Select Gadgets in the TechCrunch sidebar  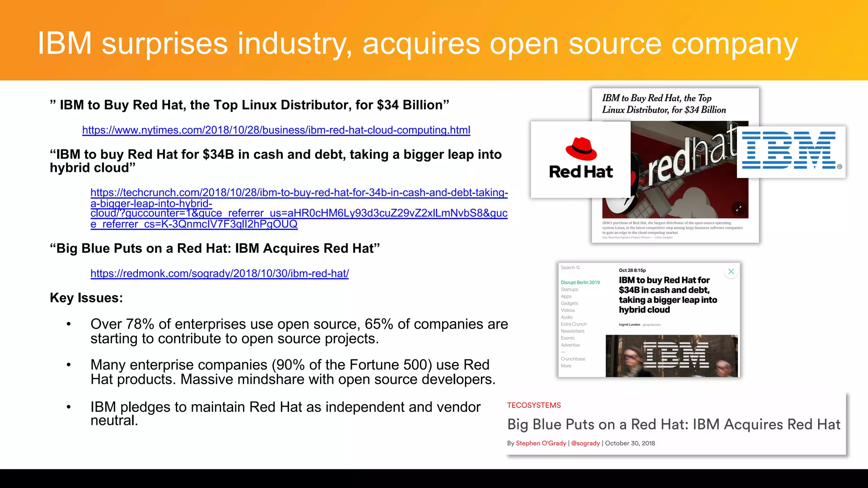(569, 303)
